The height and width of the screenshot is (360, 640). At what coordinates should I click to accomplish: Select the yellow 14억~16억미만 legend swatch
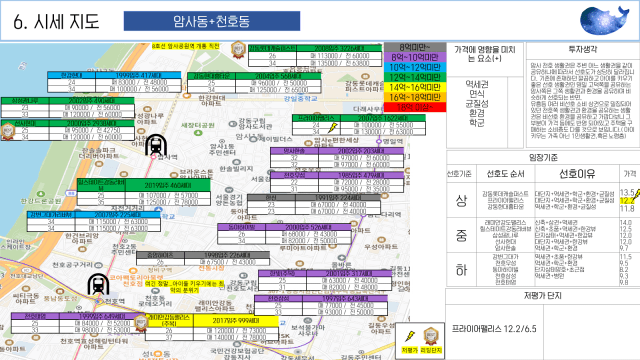click(x=415, y=87)
